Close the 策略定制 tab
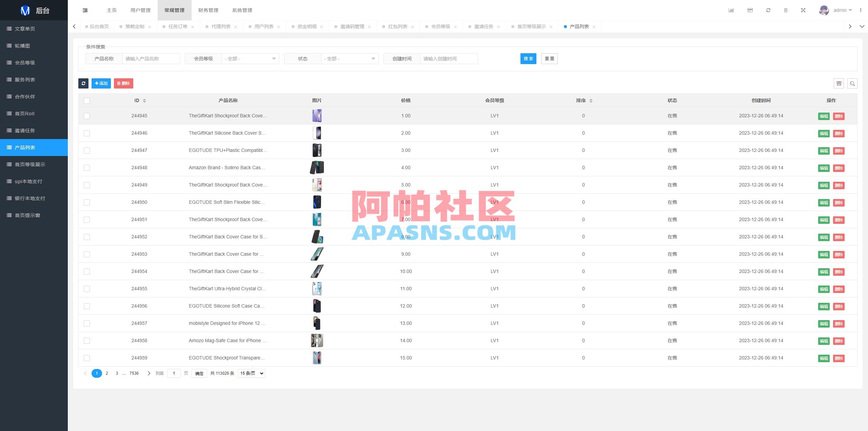 (x=150, y=27)
